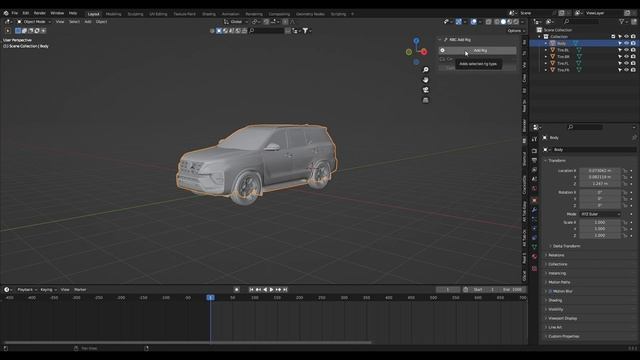The width and height of the screenshot is (640, 360).
Task: Select the solid viewport shading icon
Action: tap(503, 22)
